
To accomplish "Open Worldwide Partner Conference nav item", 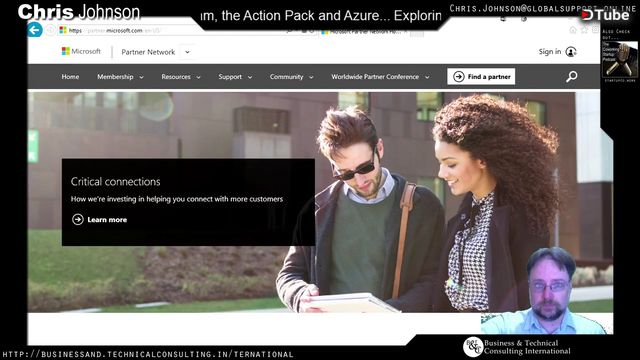I will (x=375, y=77).
